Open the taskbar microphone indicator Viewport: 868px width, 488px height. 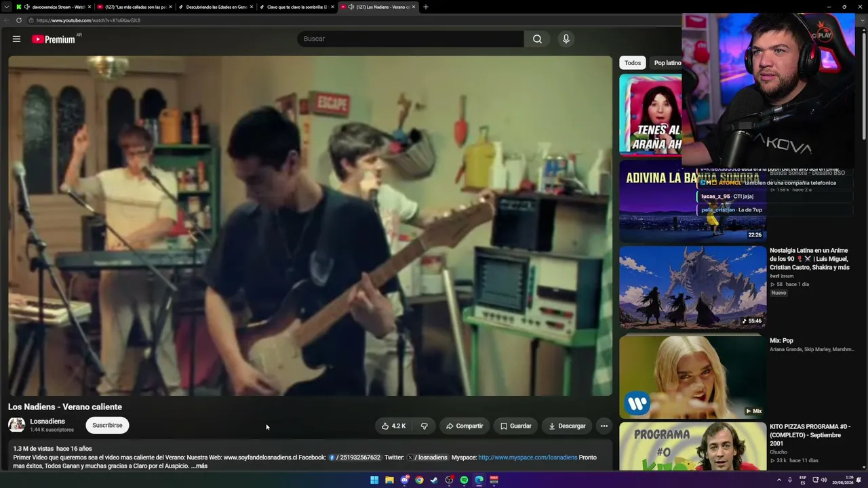[790, 480]
